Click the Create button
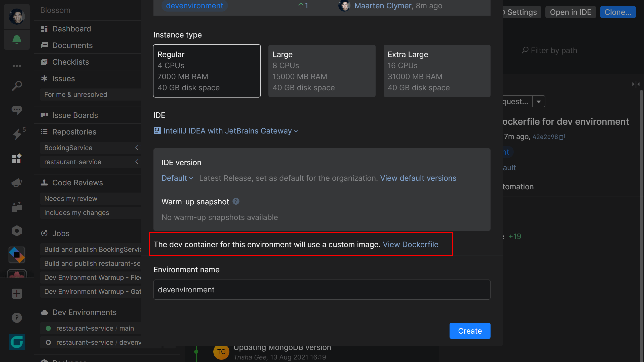 click(470, 331)
